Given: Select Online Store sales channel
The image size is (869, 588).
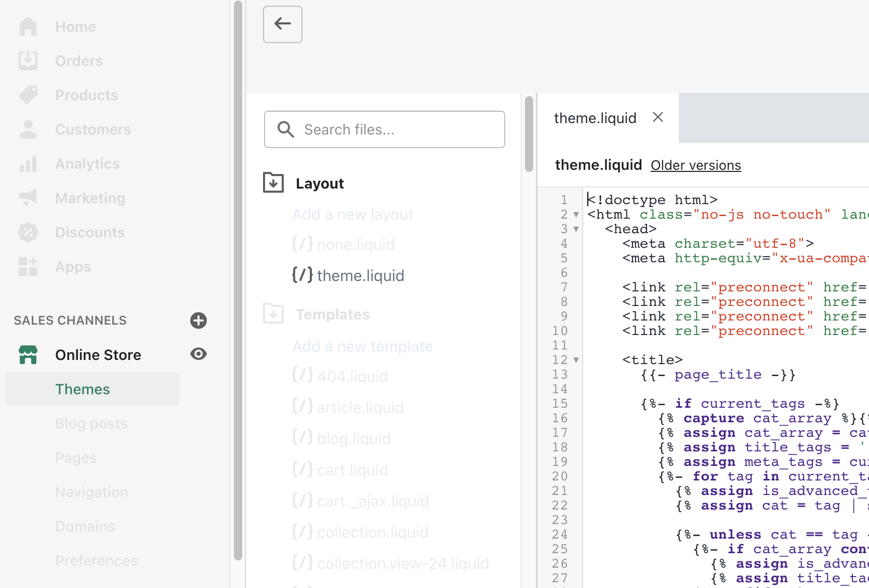Looking at the screenshot, I should (x=98, y=355).
